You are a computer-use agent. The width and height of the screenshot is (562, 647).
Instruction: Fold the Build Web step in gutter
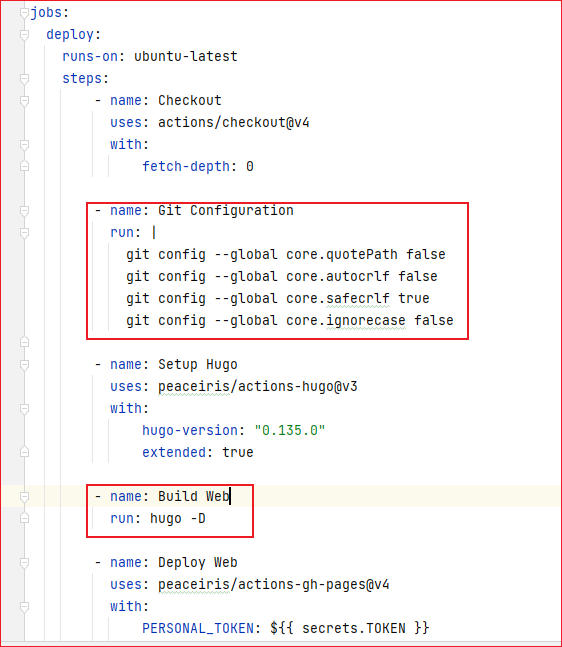24,496
